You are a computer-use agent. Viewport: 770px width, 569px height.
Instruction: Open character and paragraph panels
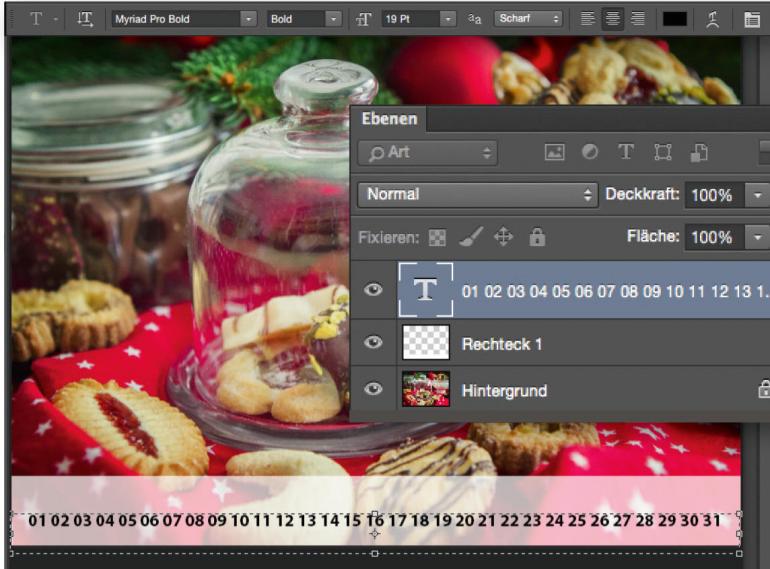click(x=752, y=20)
